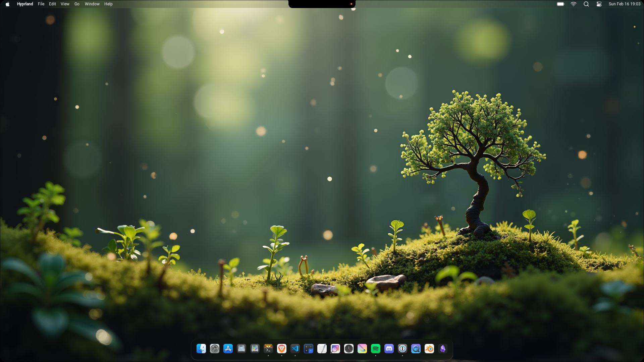Open the Clock app in the dock

[x=349, y=349]
